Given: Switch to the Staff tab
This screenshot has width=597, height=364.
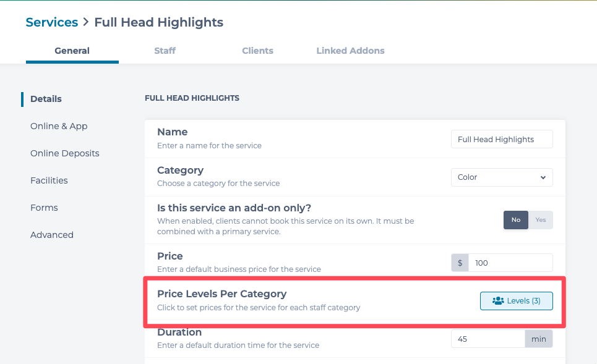Looking at the screenshot, I should click(x=165, y=51).
